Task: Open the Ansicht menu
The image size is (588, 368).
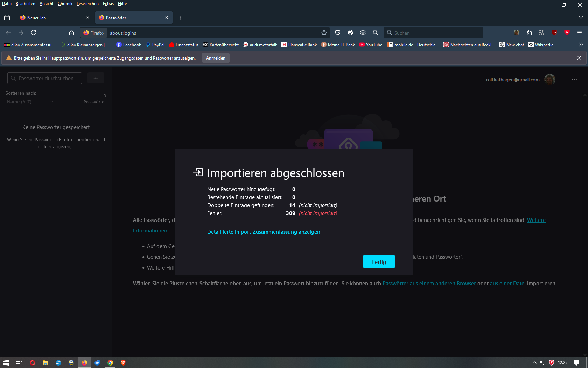Action: (47, 4)
